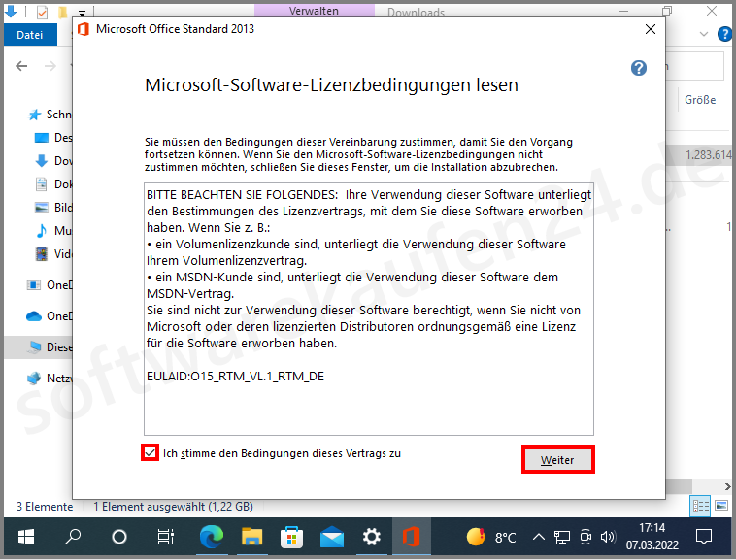Viewport: 736px width, 560px height.
Task: Click blue download arrow icon in Explorer title bar
Action: coord(12,12)
